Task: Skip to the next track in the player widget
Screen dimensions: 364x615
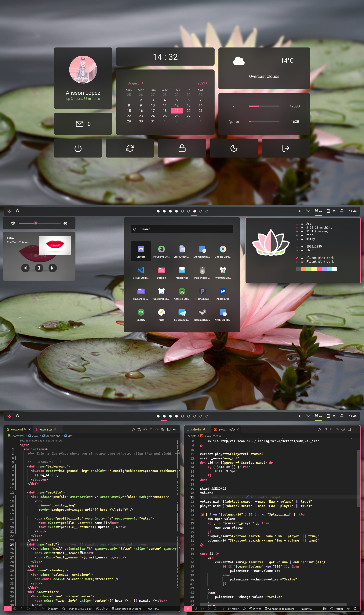Action: click(x=53, y=268)
